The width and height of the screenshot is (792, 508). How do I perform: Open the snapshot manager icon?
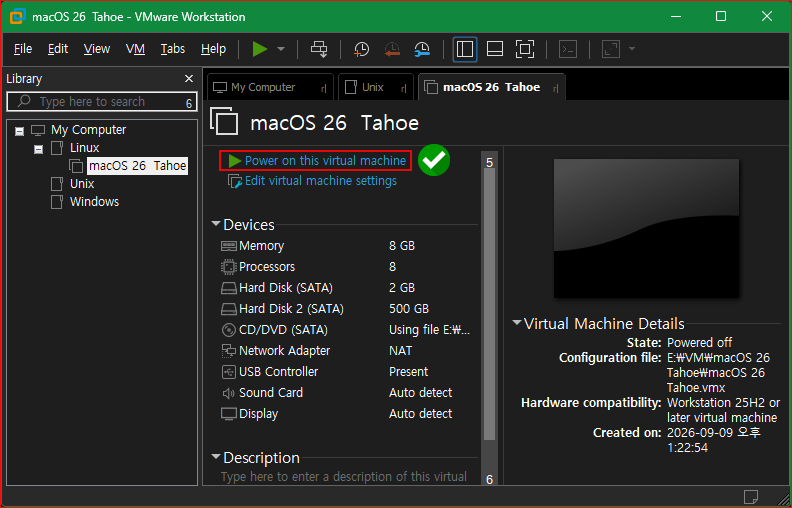422,49
